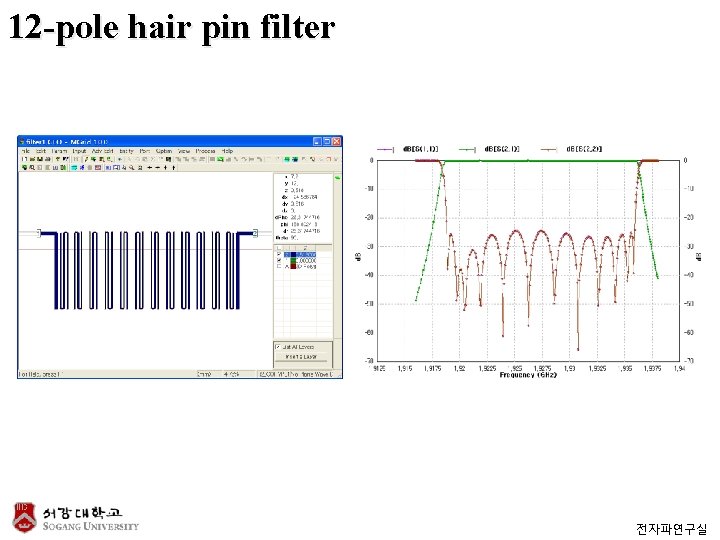This screenshot has width=720, height=540.
Task: Click the For Help status bar text
Action: point(39,374)
